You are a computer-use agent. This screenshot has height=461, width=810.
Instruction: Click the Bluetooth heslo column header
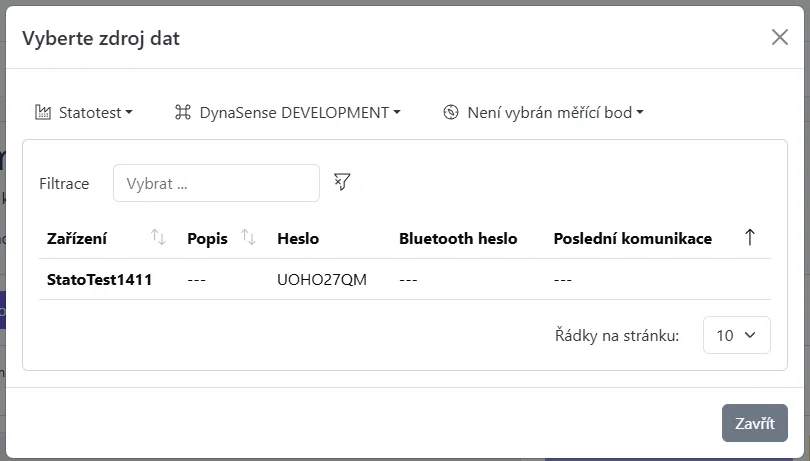pyautogui.click(x=458, y=239)
